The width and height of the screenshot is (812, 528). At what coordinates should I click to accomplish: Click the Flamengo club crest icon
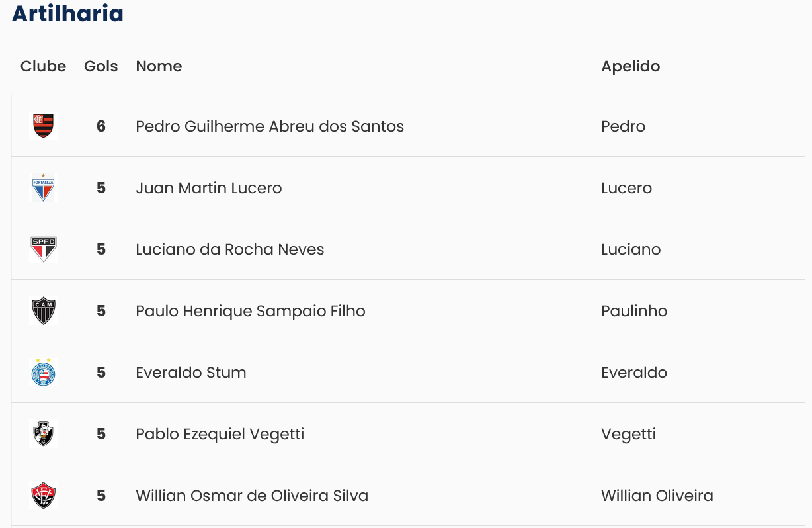(x=43, y=126)
